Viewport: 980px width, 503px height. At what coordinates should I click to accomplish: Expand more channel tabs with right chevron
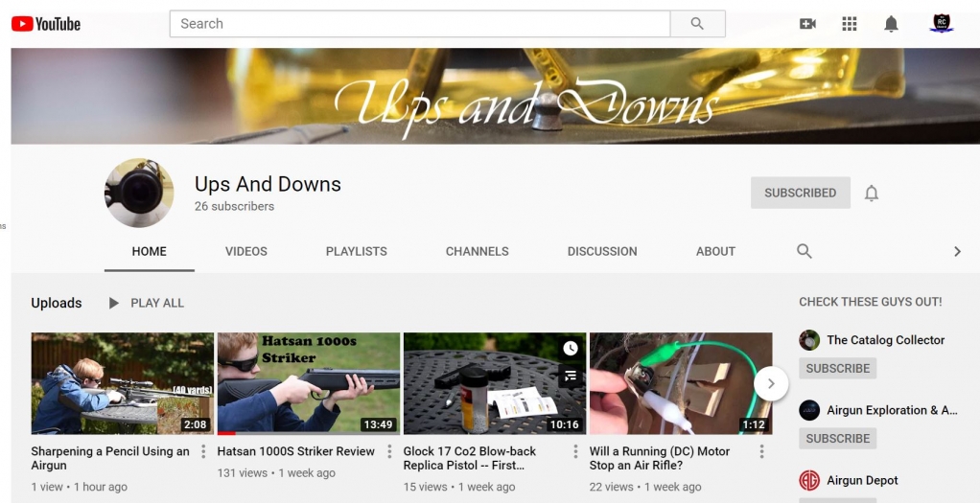(x=957, y=251)
